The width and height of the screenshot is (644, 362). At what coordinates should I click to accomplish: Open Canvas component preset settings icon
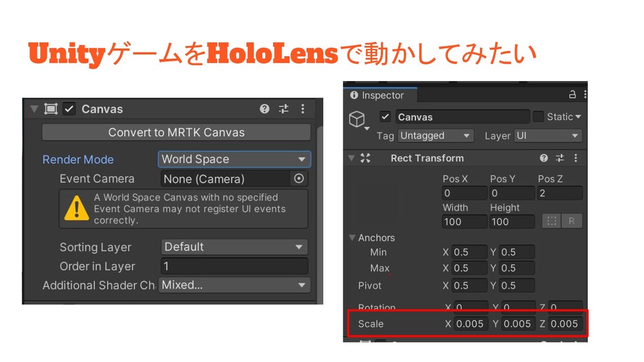click(284, 109)
